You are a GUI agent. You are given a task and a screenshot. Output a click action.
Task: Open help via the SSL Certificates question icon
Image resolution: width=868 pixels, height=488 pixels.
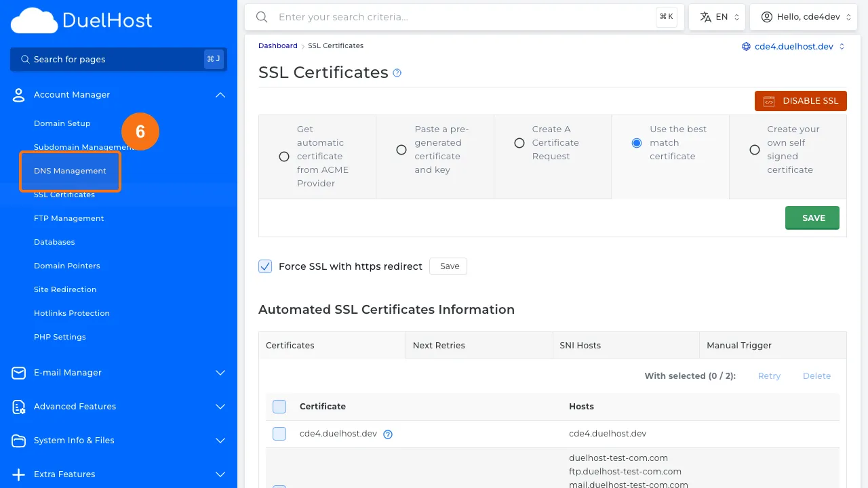[397, 73]
